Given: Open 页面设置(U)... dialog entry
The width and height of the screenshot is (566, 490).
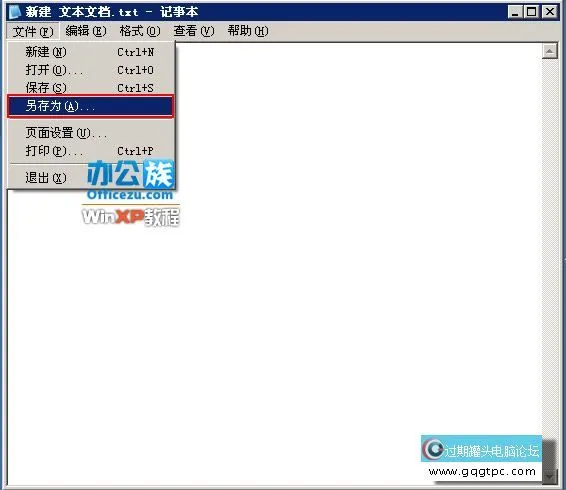Looking at the screenshot, I should tap(91, 133).
